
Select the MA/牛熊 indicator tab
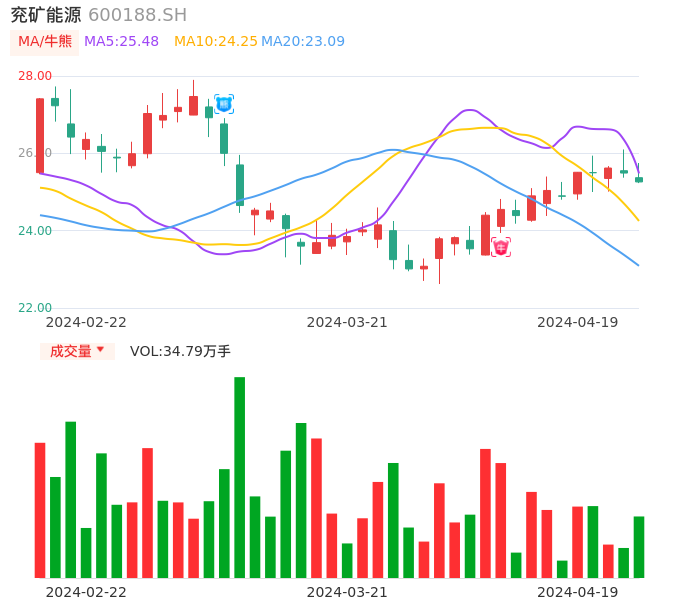45,41
